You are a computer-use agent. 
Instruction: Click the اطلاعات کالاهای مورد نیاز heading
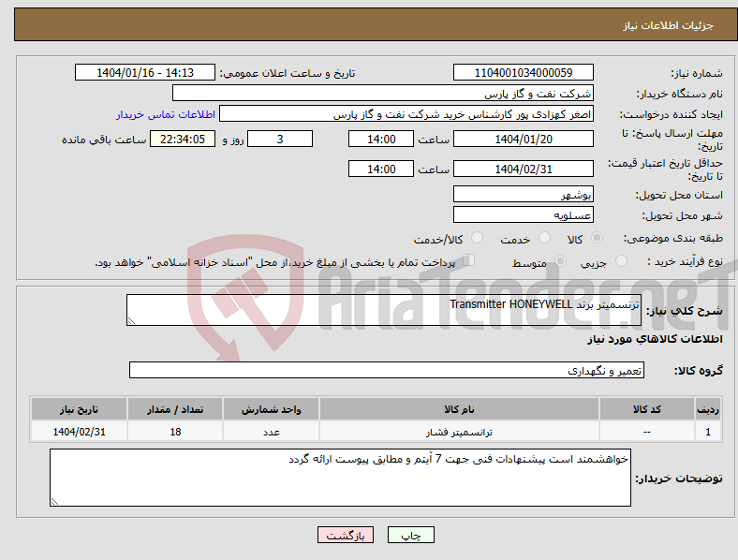[x=655, y=339]
